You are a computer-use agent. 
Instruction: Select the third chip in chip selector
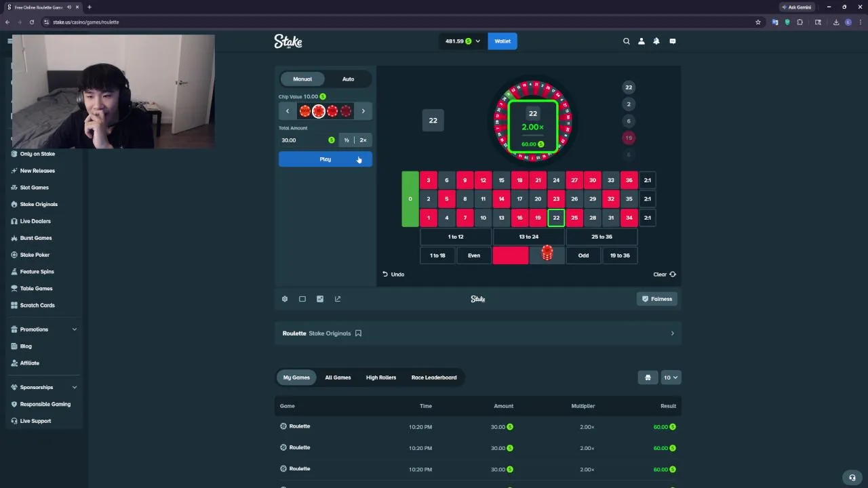point(332,111)
